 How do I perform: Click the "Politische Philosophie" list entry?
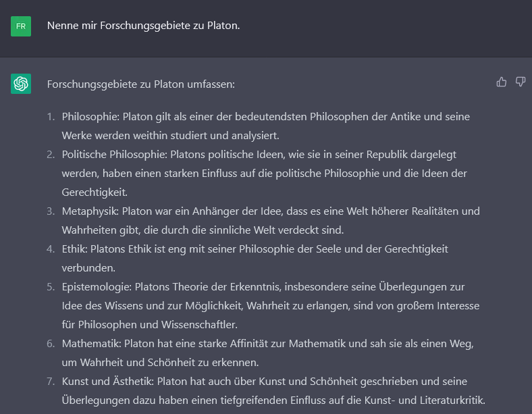point(264,173)
